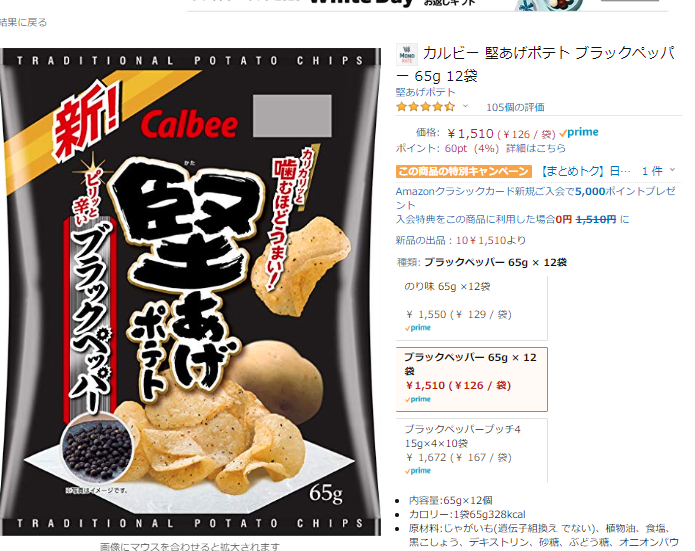Click the prime badge in the プッチ4 option

[418, 471]
